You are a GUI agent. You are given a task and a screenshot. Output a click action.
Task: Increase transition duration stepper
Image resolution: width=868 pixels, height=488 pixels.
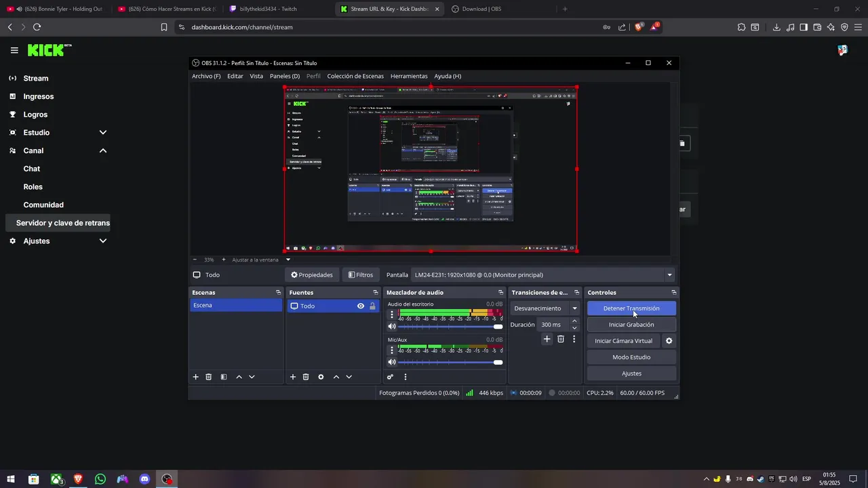(x=574, y=321)
